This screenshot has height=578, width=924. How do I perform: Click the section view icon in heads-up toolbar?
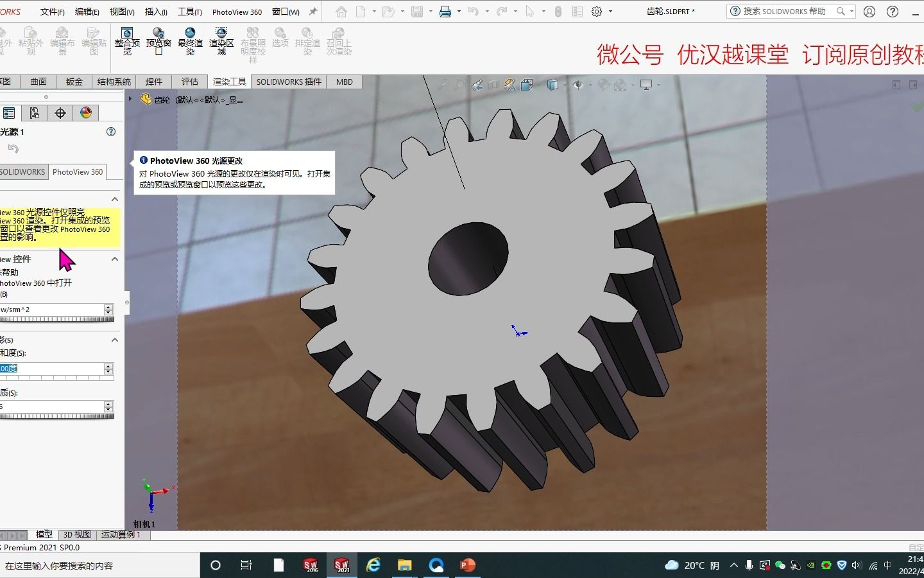(493, 84)
